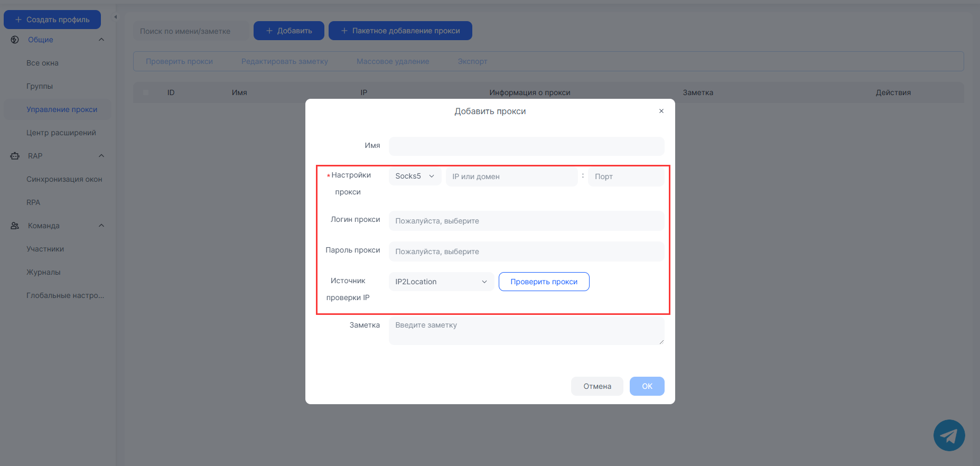Click the Введите заметку text area

pyautogui.click(x=526, y=331)
